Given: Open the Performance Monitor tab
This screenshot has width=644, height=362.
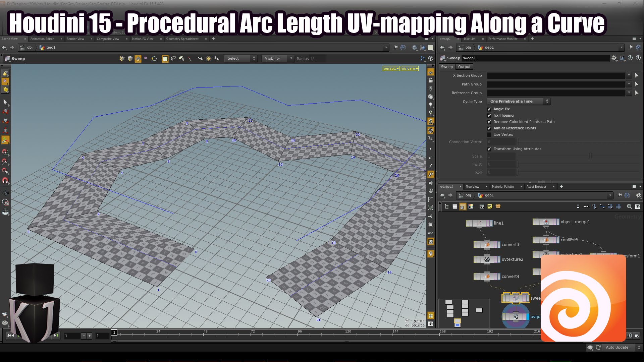Looking at the screenshot, I should [502, 39].
